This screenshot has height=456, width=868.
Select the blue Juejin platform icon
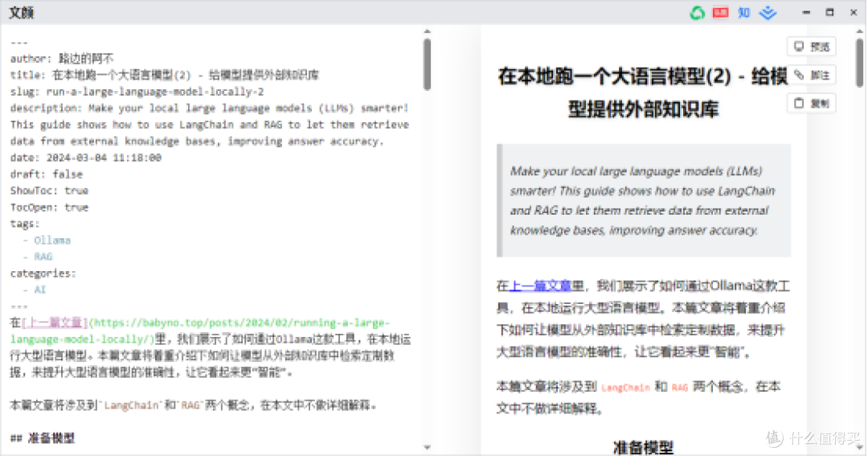tap(768, 13)
